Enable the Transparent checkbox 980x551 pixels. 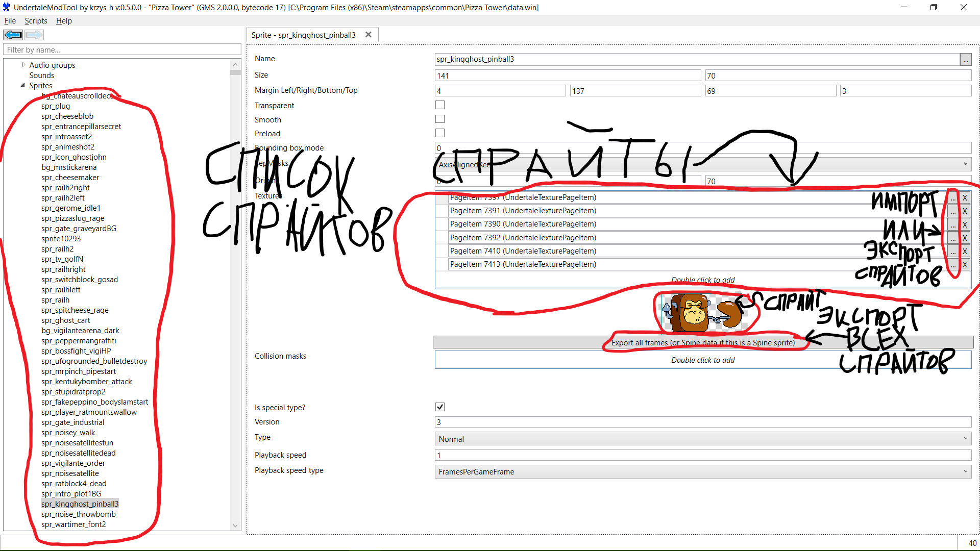[x=440, y=105]
